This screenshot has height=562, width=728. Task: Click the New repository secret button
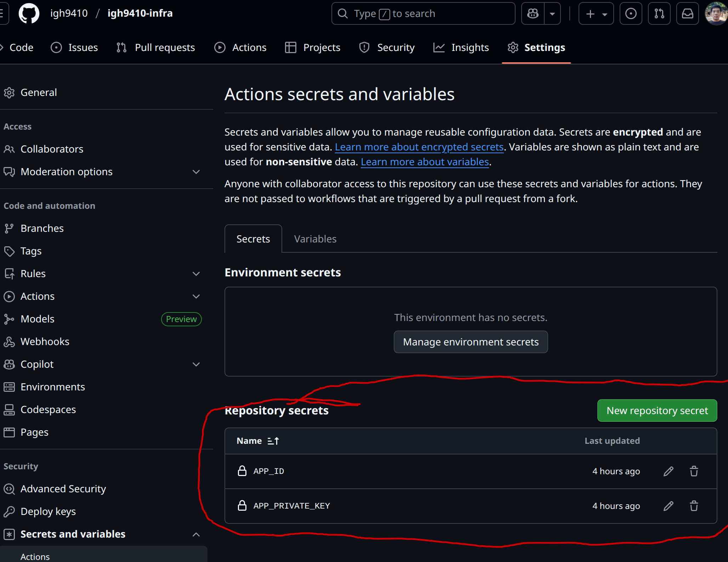[657, 411]
